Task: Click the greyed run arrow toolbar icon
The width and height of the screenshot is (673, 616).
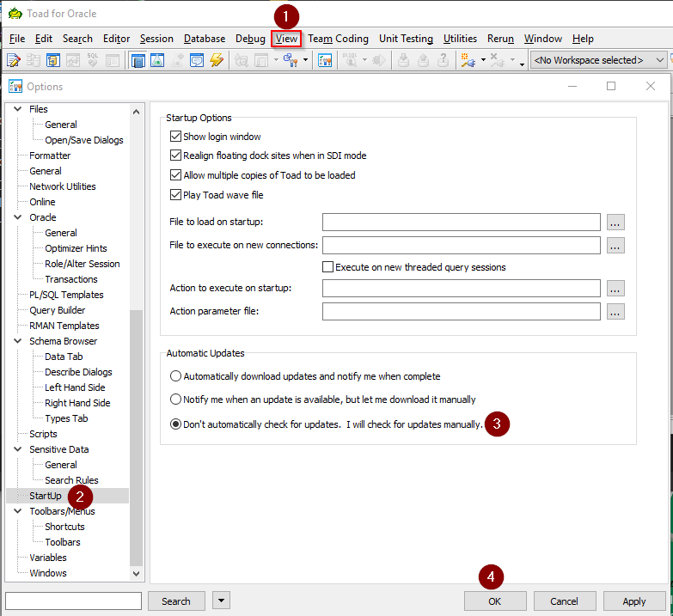Action: 378,60
